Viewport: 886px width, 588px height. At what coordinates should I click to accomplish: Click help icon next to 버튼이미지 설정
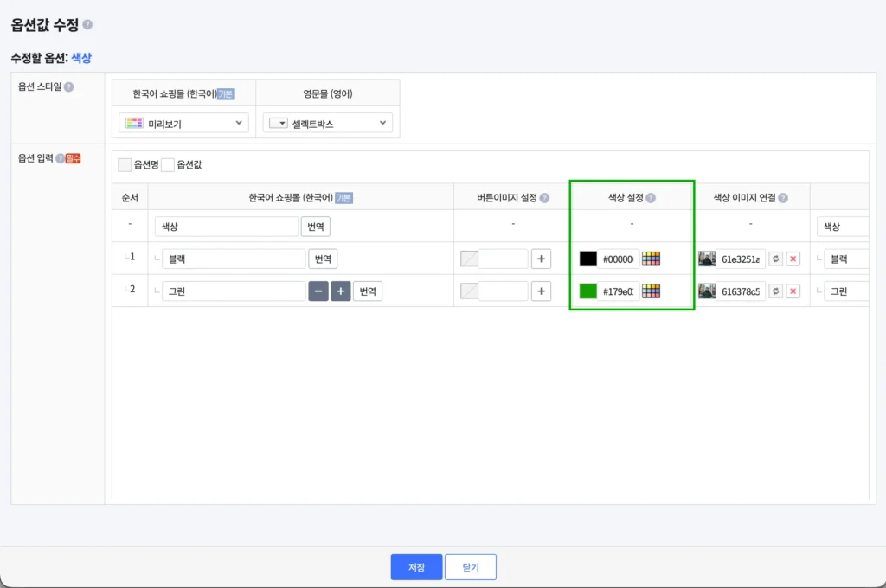coord(544,198)
